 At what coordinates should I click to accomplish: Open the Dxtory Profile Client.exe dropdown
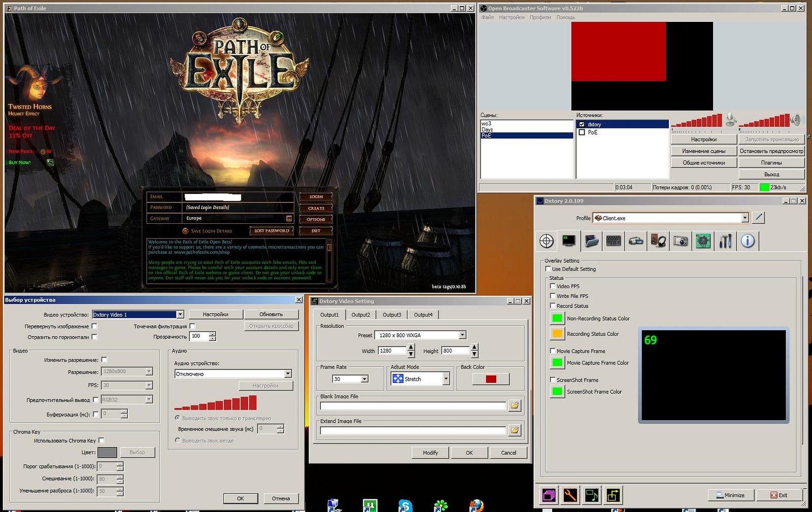[745, 218]
